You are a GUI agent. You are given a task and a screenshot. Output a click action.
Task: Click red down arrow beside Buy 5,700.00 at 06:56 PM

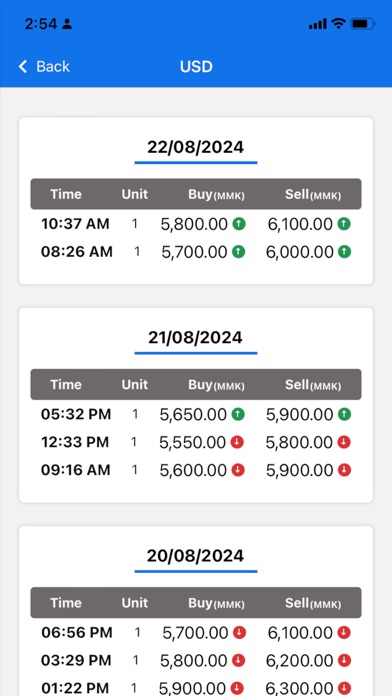click(x=239, y=633)
